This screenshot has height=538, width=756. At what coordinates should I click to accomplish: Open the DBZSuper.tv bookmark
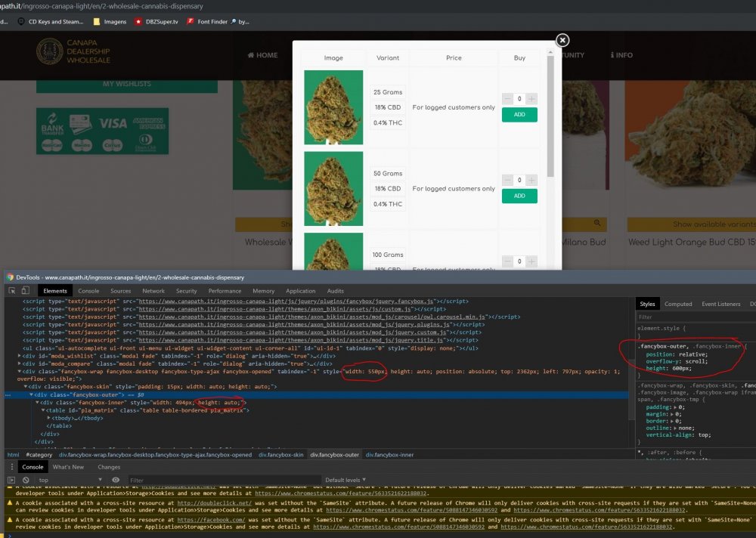[157, 21]
